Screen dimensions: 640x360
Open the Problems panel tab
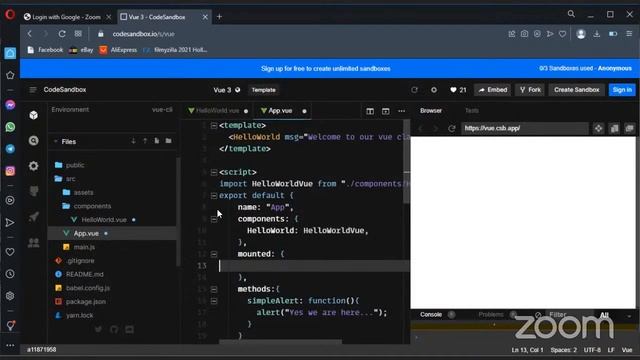point(491,315)
